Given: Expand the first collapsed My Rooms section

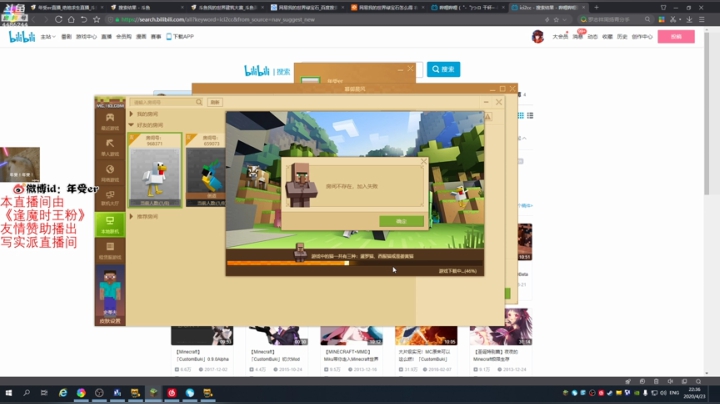Looking at the screenshot, I should (131, 114).
